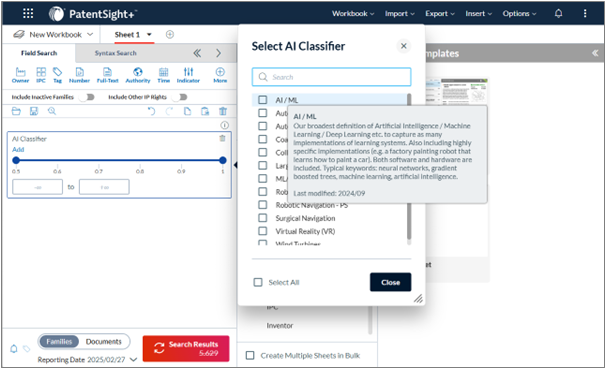Screen dimensions: 606x370
Task: Delete all filters with toolbar trash icon
Action: [x=223, y=111]
